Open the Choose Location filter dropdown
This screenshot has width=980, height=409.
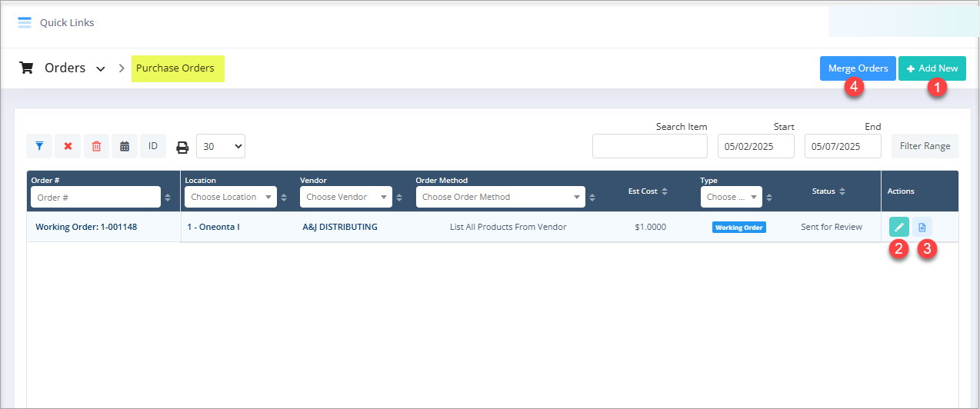pos(230,197)
